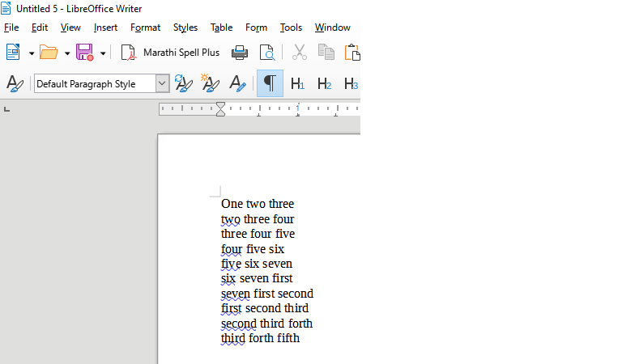Open the Table menu
The height and width of the screenshot is (364, 622).
[x=221, y=28]
